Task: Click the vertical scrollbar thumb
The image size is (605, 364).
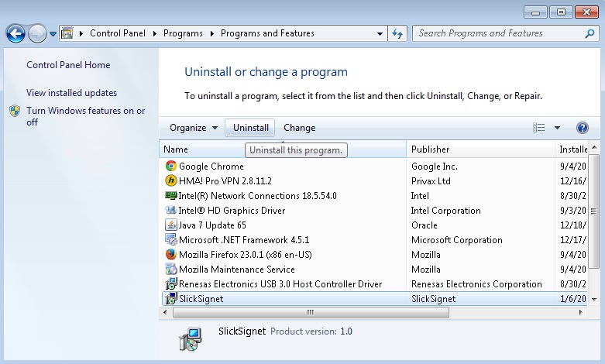Action: click(x=594, y=211)
